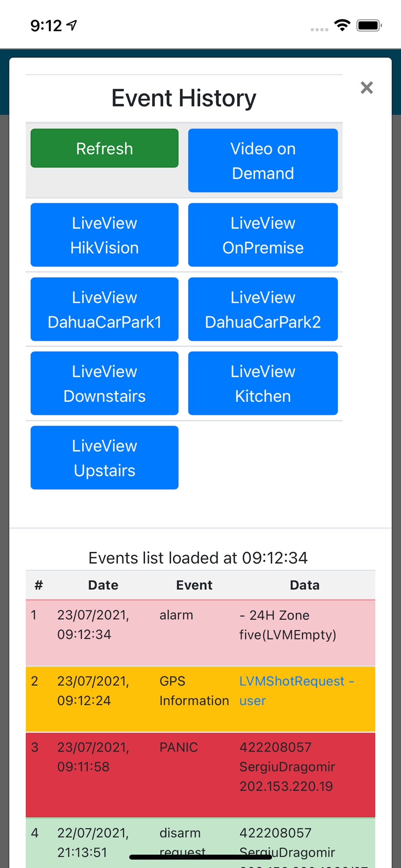Tap the location arrow icon by the clock
Screen dimensions: 401x868
pyautogui.click(x=72, y=26)
